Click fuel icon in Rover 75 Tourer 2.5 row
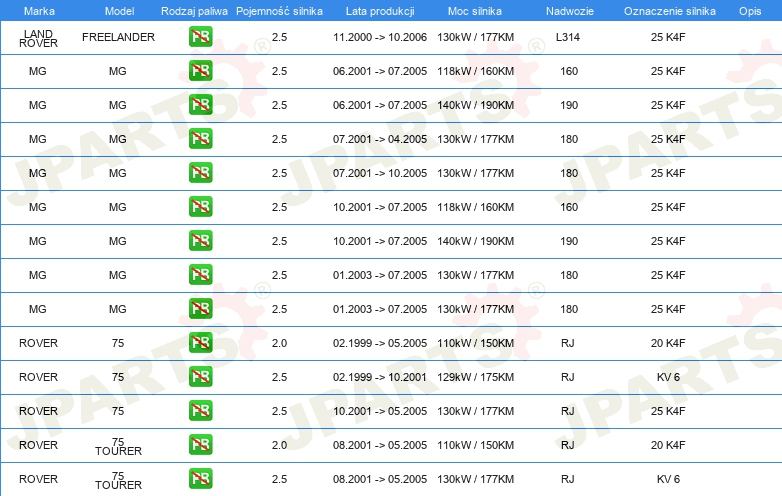Image resolution: width=782 pixels, height=496 pixels. pos(200,479)
